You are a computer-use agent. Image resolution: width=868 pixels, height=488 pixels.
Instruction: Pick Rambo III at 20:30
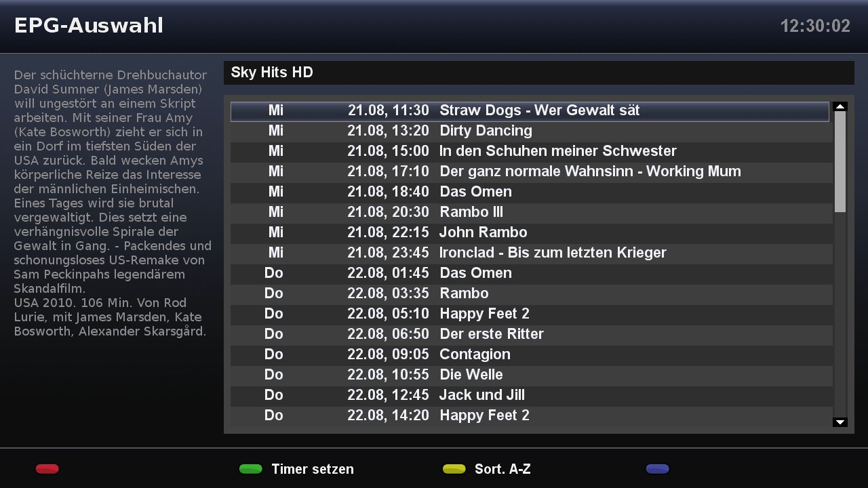click(471, 212)
